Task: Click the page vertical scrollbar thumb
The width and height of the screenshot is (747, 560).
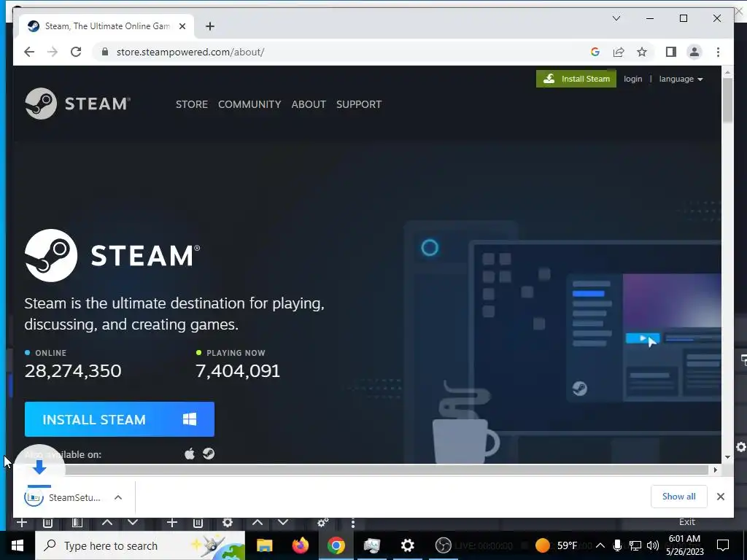Action: (x=727, y=99)
